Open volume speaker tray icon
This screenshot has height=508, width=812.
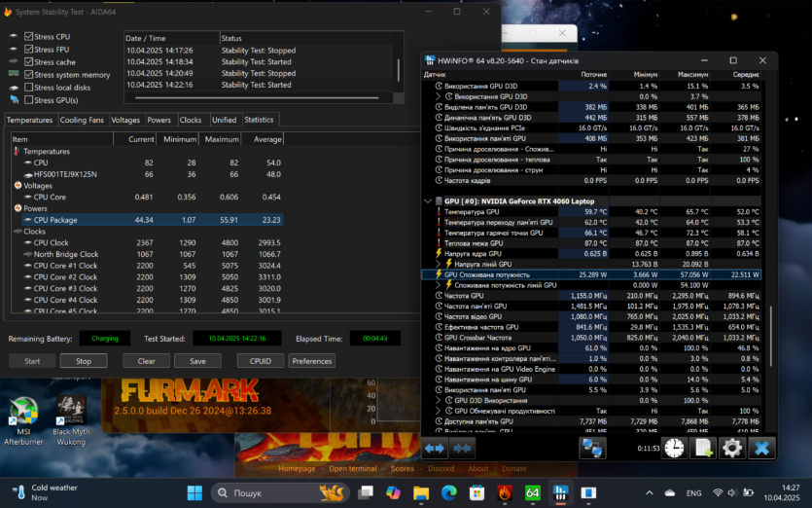(x=732, y=493)
